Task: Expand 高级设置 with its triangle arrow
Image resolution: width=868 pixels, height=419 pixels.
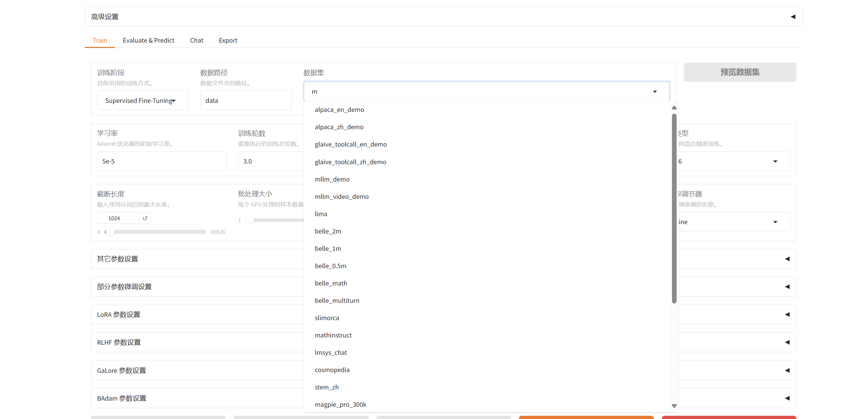Action: pyautogui.click(x=793, y=17)
